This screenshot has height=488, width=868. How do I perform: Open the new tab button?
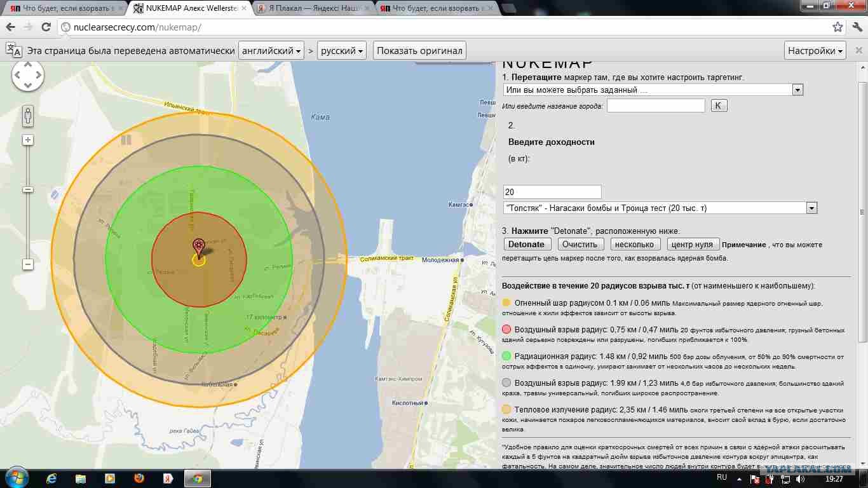[x=509, y=9]
